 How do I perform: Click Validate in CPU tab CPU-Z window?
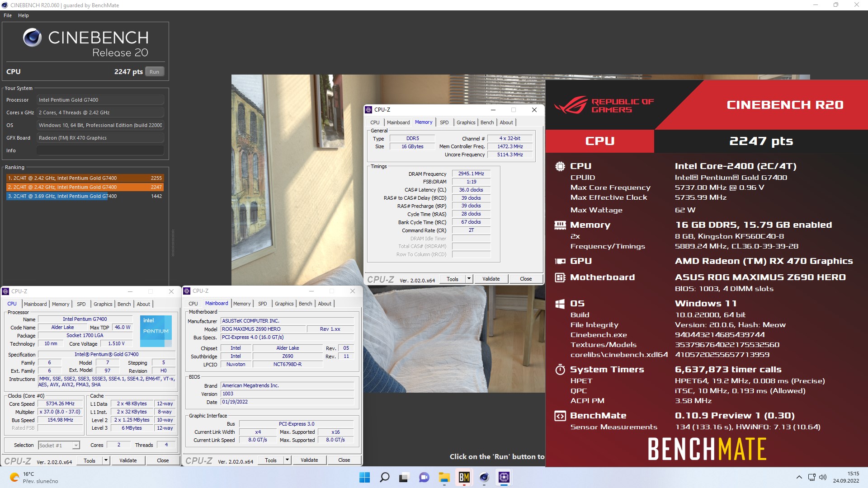[128, 460]
